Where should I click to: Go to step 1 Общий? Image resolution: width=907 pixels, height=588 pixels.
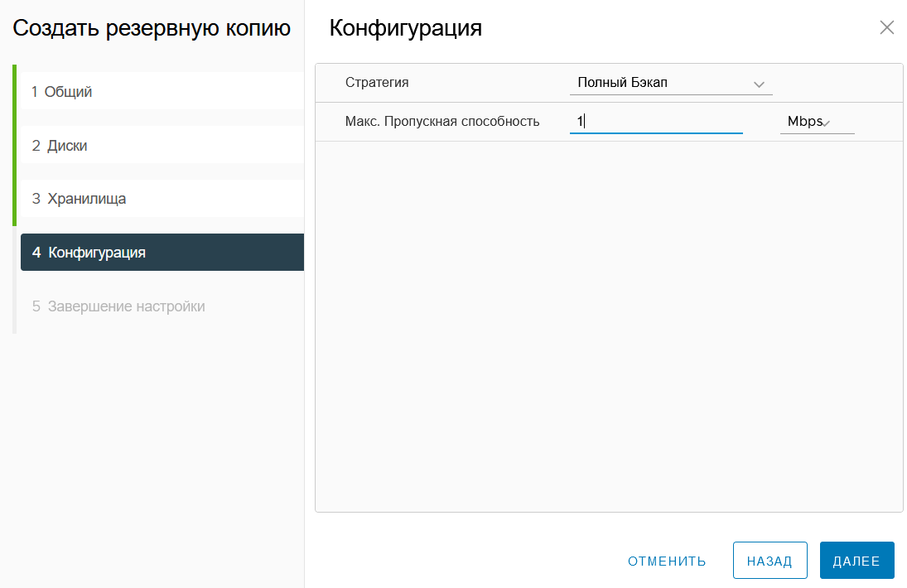coord(162,91)
